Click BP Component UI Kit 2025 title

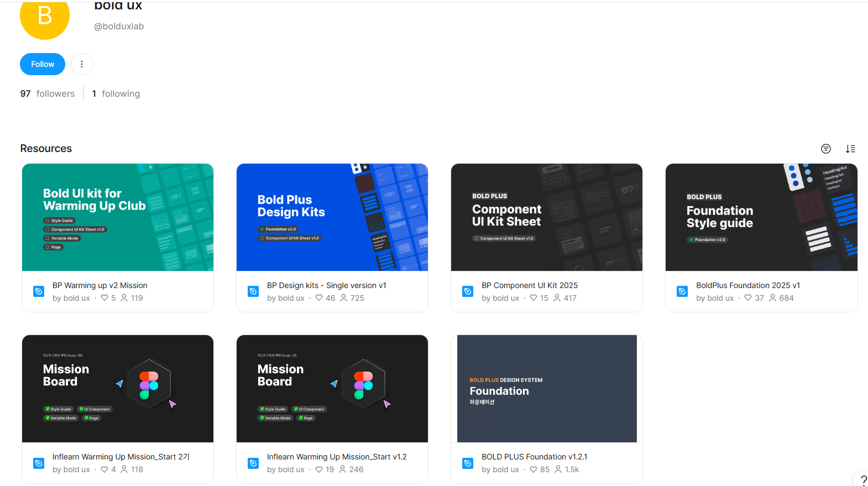point(530,285)
